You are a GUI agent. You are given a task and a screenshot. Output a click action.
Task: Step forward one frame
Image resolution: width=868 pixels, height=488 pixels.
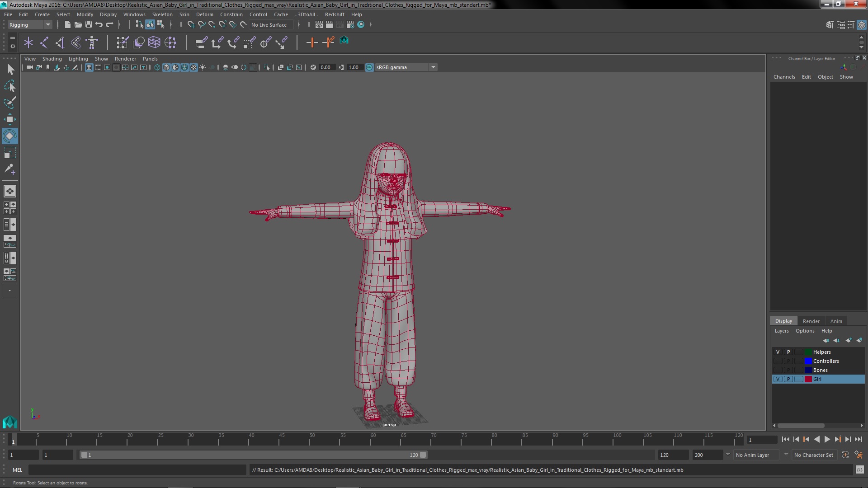tap(848, 439)
